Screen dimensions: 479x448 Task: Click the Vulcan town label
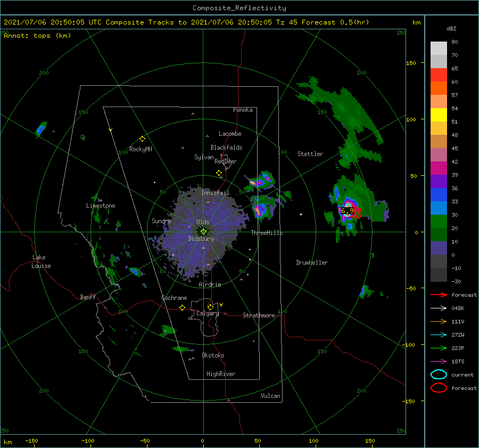271,396
